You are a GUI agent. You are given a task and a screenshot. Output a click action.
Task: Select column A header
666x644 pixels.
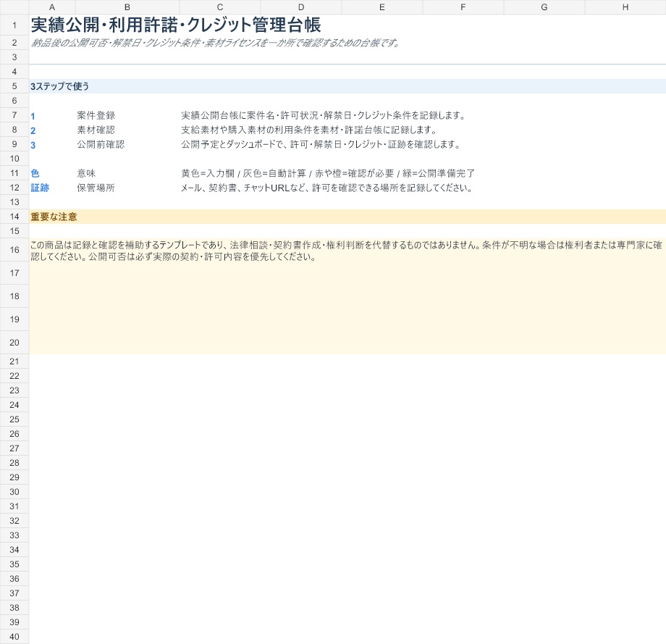52,7
